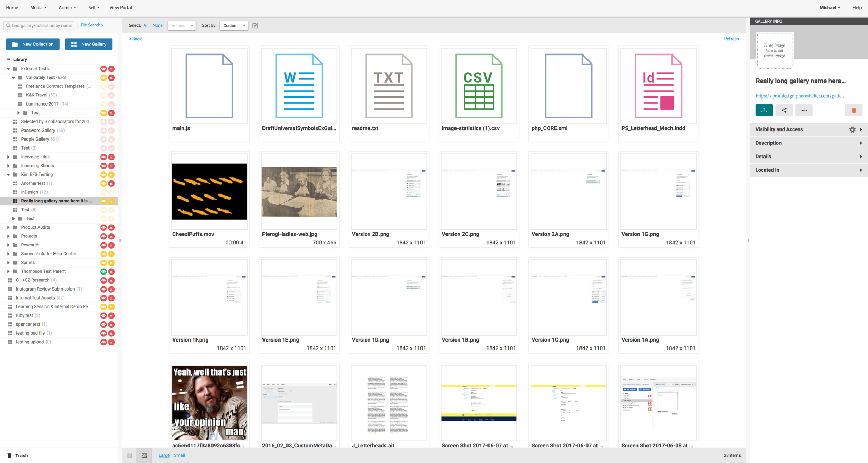Expand the Incoming Files folder
The width and height of the screenshot is (868, 463).
[8, 157]
